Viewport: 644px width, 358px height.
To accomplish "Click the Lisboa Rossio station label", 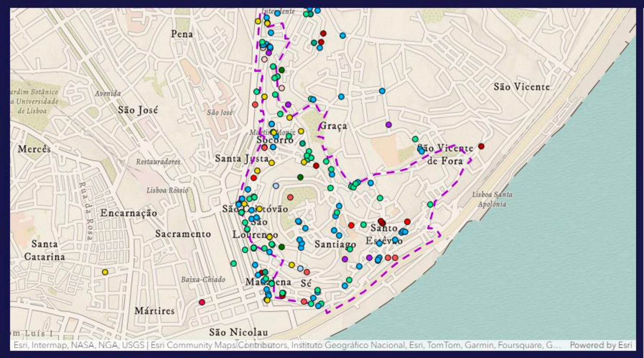I will (167, 190).
